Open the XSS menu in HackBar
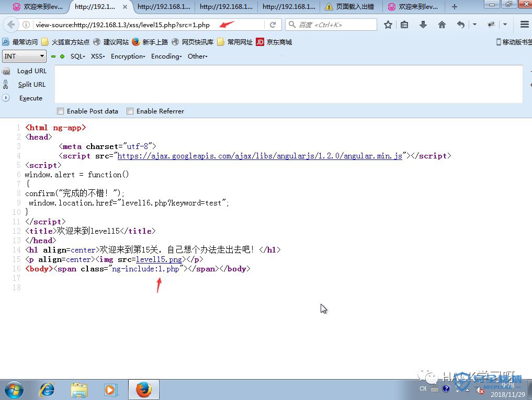 click(98, 56)
